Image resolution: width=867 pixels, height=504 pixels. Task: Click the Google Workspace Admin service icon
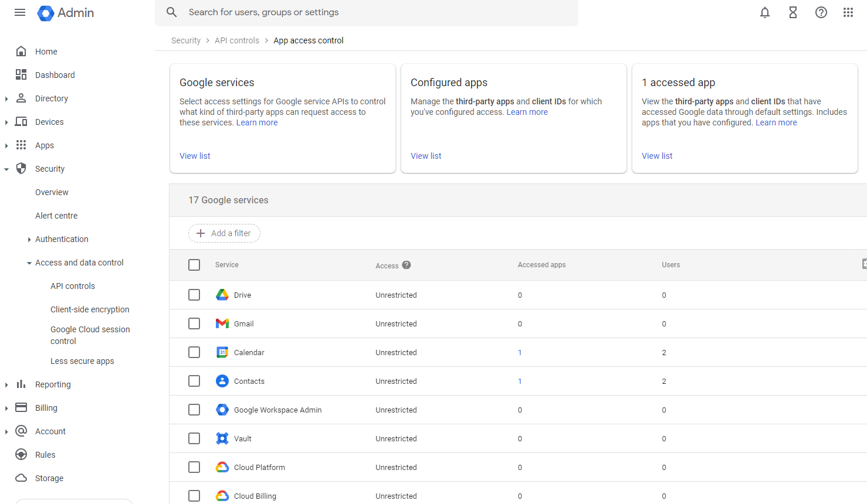point(222,410)
